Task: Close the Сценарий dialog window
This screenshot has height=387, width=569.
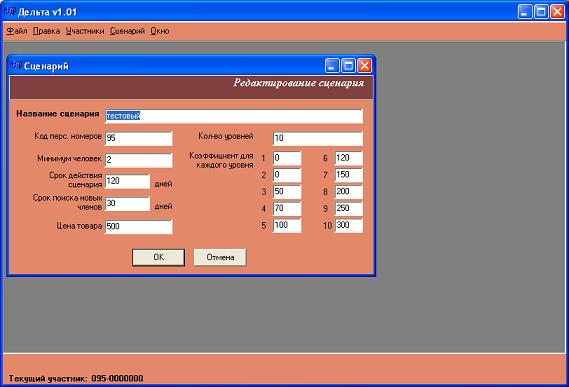Action: point(365,66)
